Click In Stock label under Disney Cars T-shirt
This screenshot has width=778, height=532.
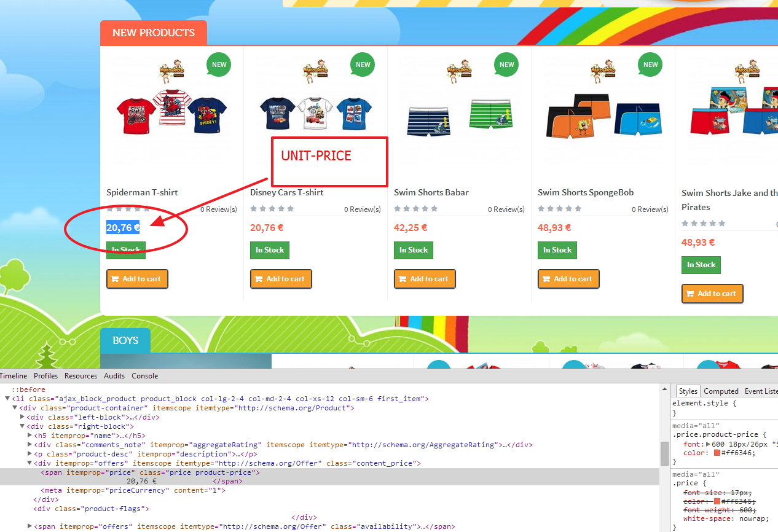tap(270, 250)
